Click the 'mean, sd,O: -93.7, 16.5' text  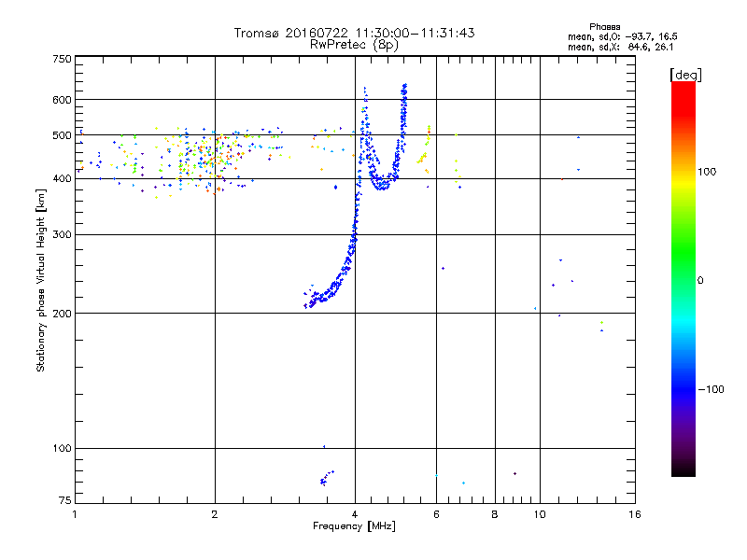pos(622,36)
